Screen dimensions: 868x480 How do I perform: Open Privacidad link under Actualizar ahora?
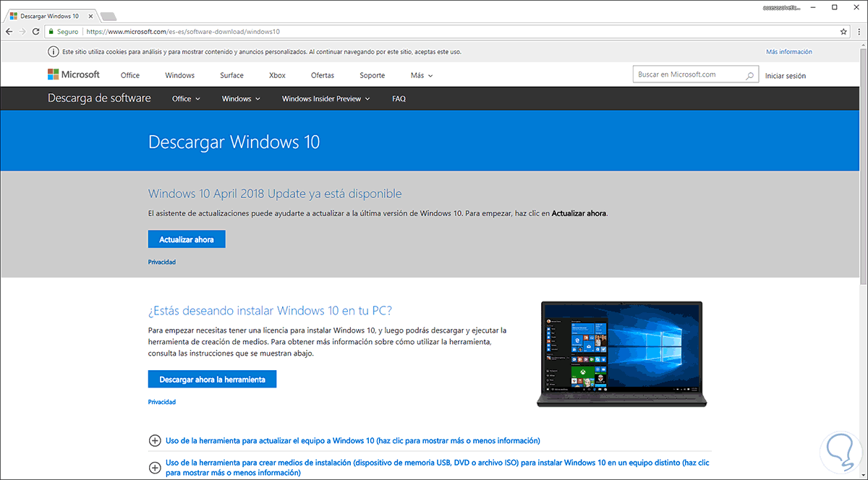click(162, 262)
